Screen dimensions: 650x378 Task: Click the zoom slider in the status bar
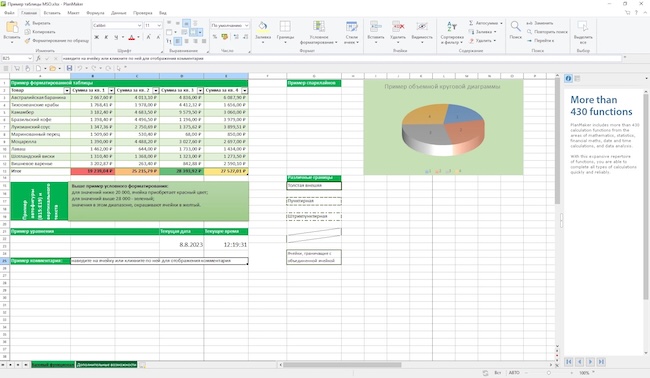click(x=549, y=373)
